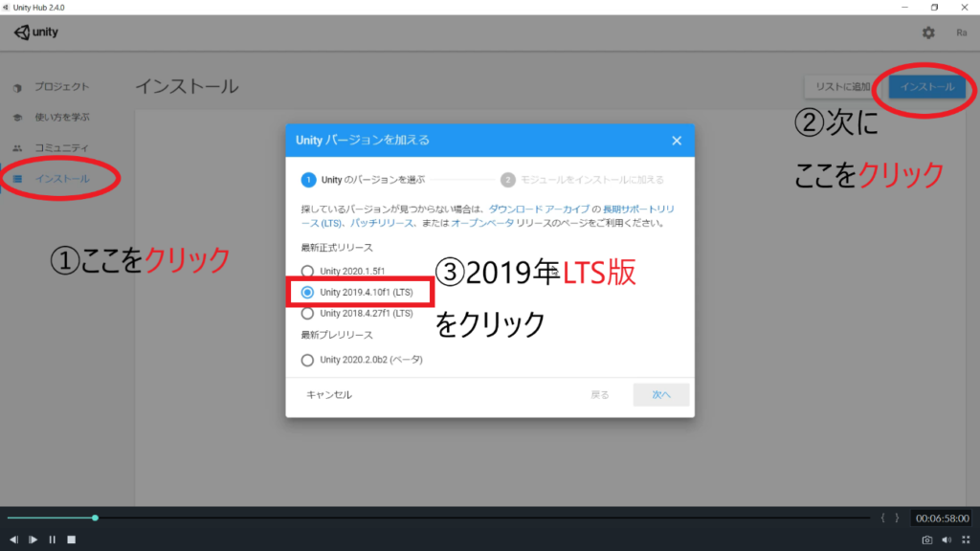Open the ダウンロード アーカイブ link

pos(539,209)
